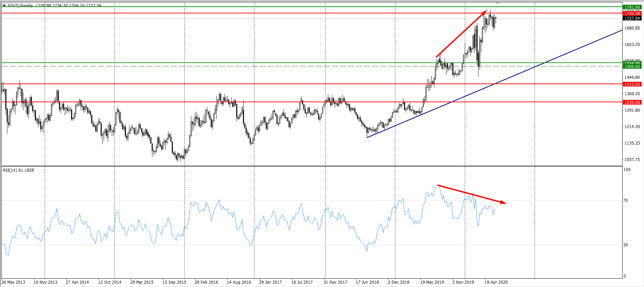644x287 pixels.
Task: Click the RSI 30 level marker
Action: pos(626,245)
